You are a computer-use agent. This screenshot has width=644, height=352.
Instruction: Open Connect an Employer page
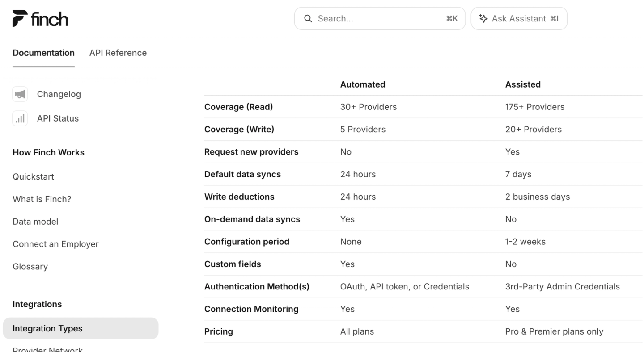click(55, 244)
